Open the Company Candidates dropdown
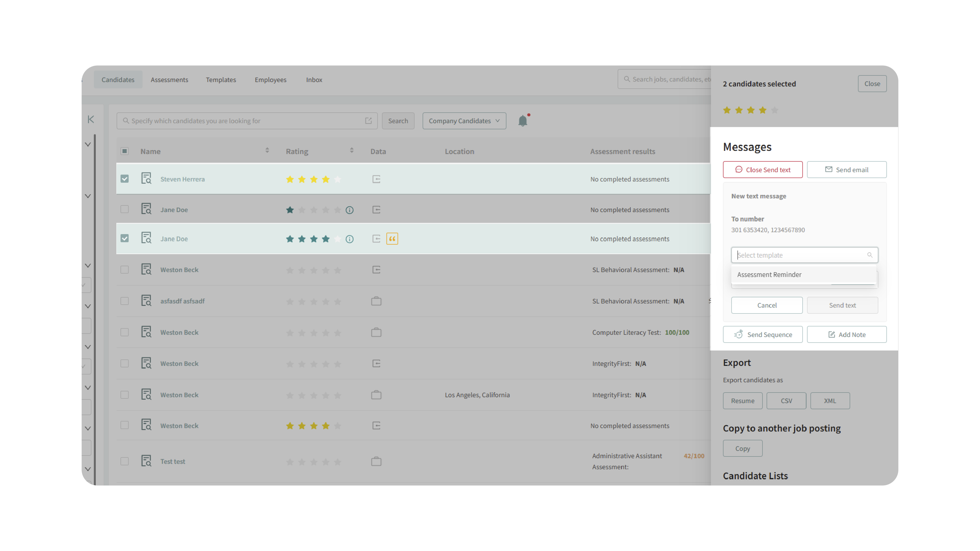 464,120
